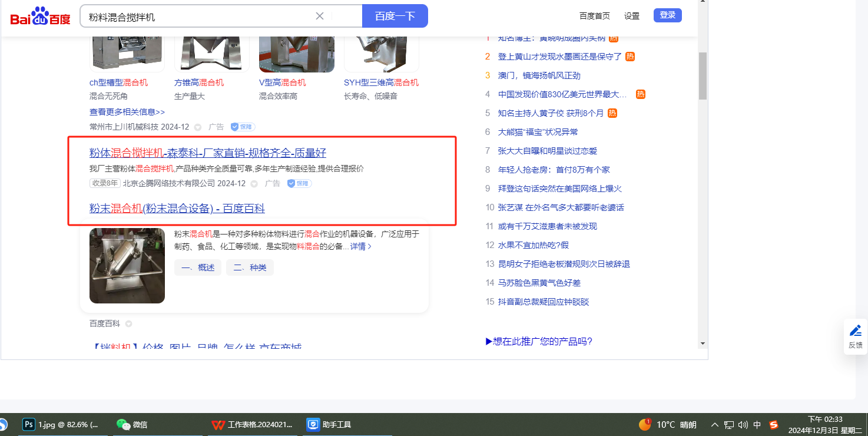
Task: Open the WPS 工作表格 taskbar item
Action: (x=252, y=424)
